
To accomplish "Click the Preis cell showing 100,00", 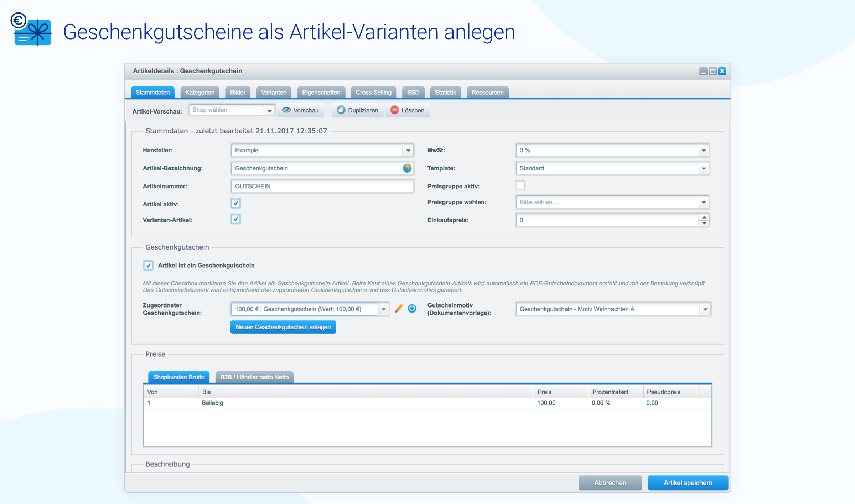I will pyautogui.click(x=561, y=403).
